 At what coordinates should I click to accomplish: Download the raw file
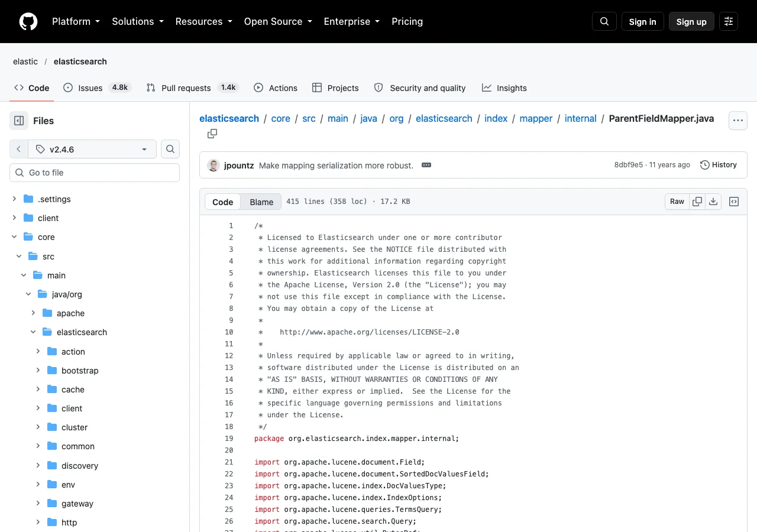pyautogui.click(x=713, y=202)
